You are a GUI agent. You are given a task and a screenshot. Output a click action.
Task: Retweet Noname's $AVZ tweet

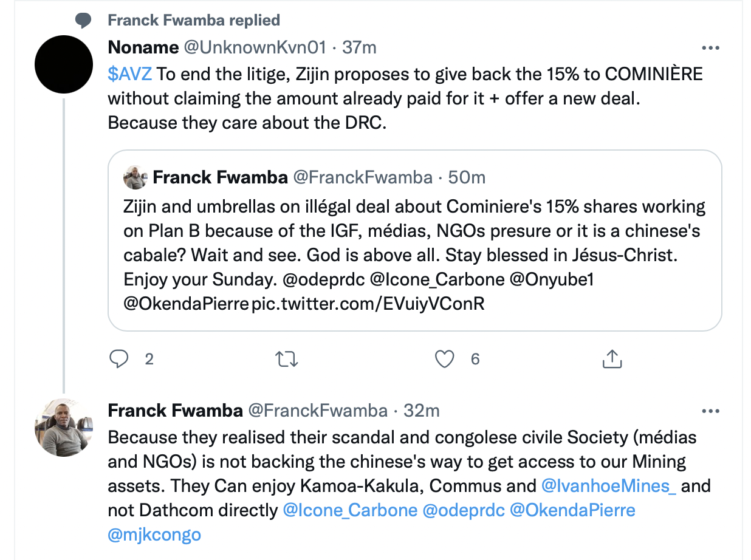tap(287, 359)
